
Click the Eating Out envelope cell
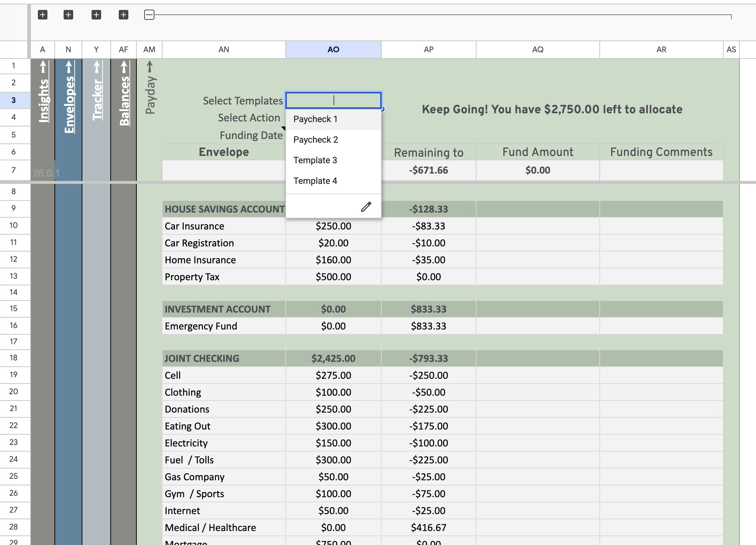[224, 426]
